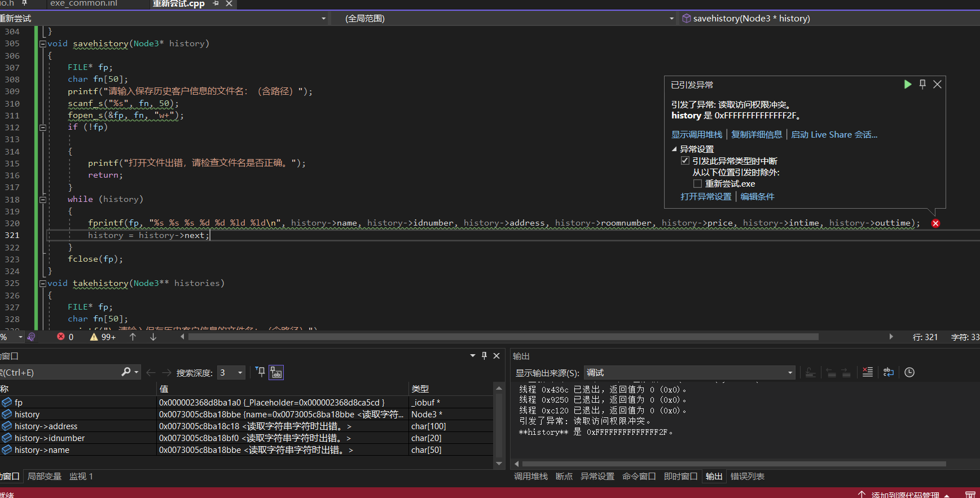980x498 pixels.
Task: Switch to the 断点 tab
Action: point(564,477)
